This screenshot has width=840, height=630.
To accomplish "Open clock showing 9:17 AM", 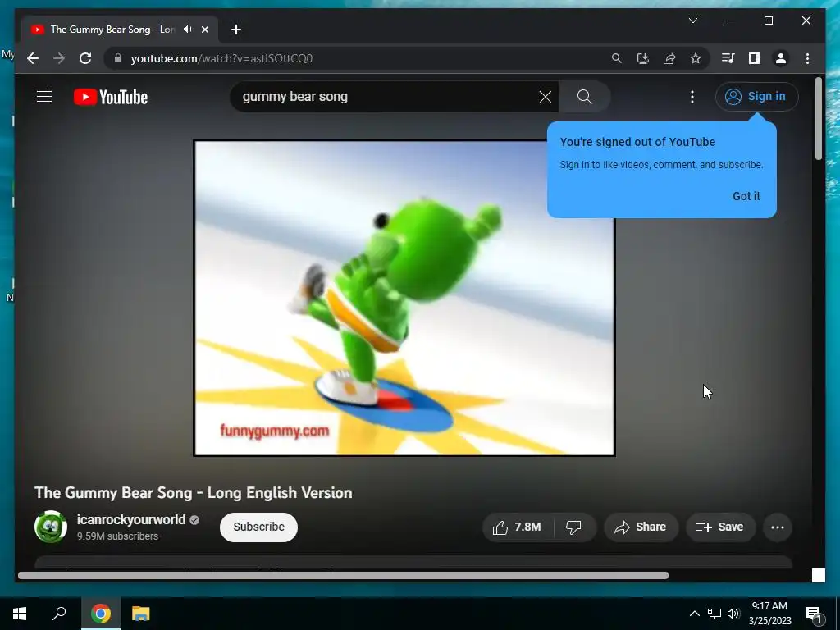I will tap(769, 614).
